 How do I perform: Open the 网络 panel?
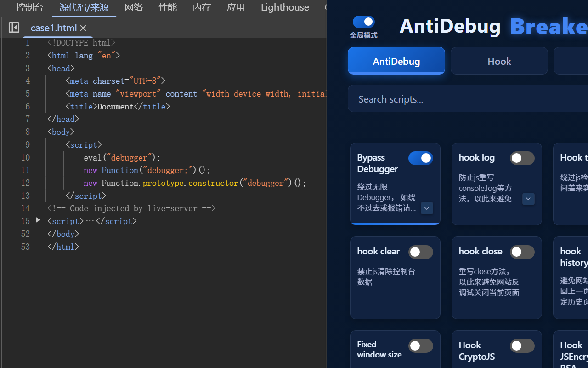[x=133, y=7]
